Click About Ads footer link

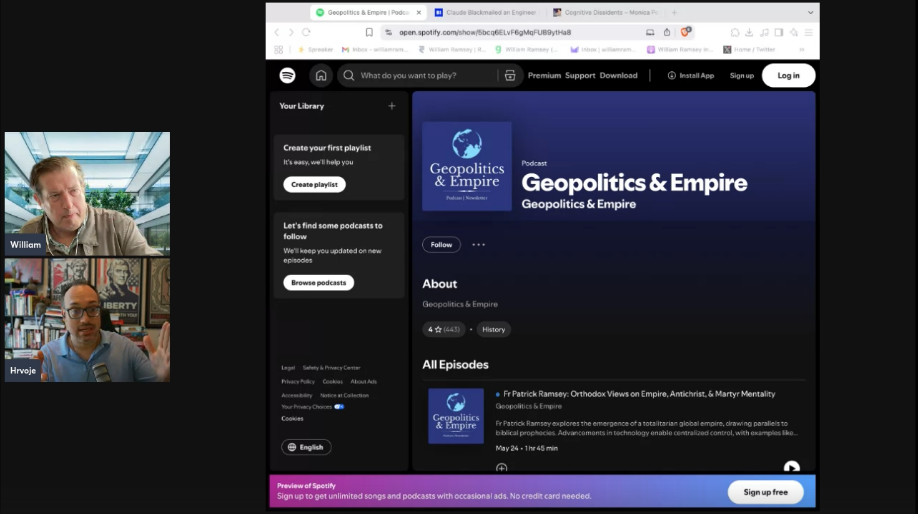364,382
